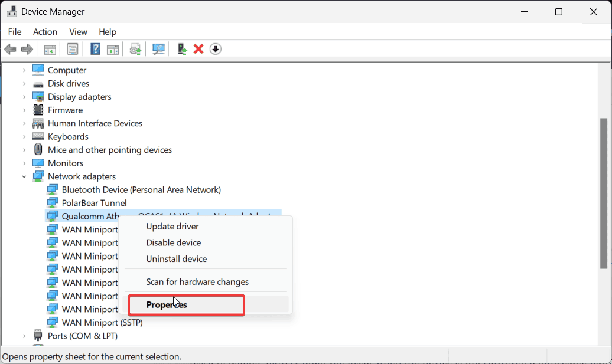The height and width of the screenshot is (364, 612).
Task: Choose Disable device from context menu
Action: coord(207,242)
